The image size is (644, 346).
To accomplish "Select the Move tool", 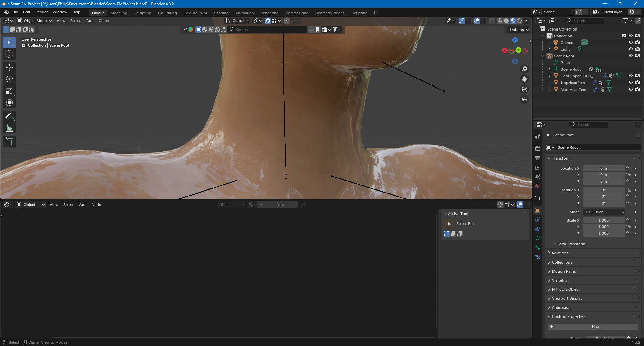I will pos(9,67).
